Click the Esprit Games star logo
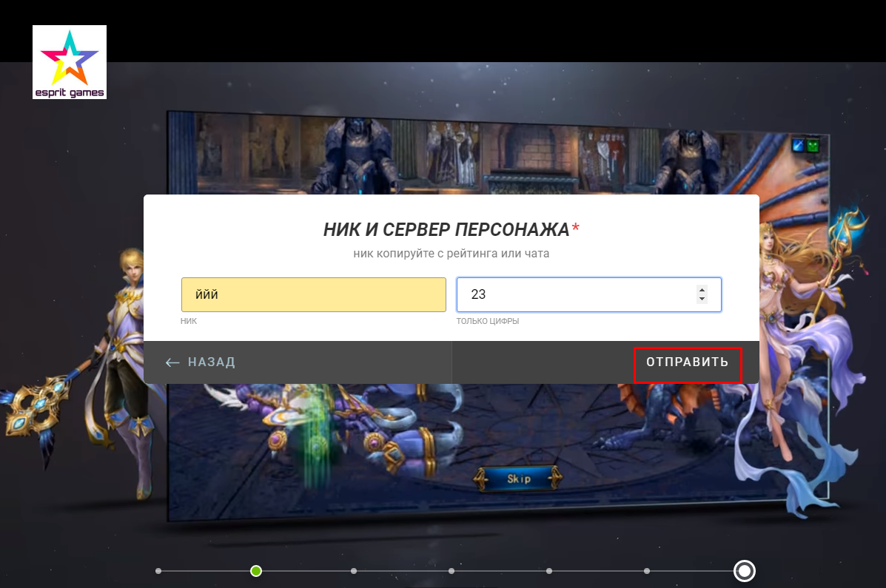Viewport: 886px width, 588px height. [x=70, y=62]
